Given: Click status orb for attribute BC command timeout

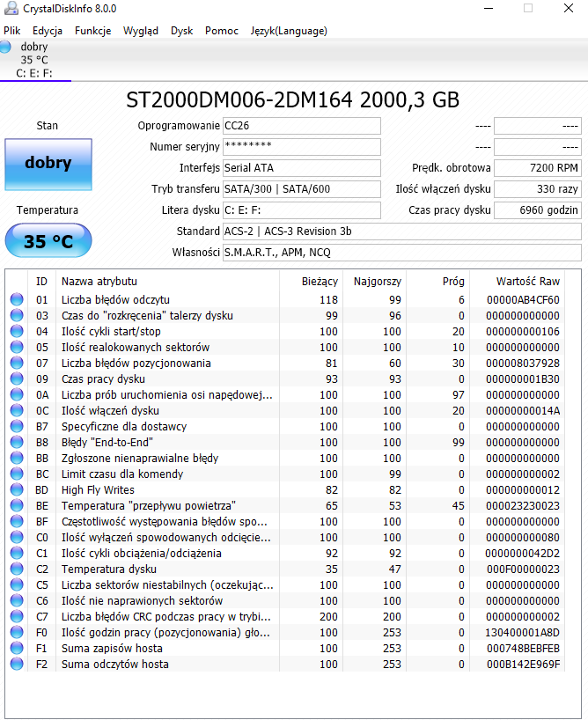Looking at the screenshot, I should (17, 474).
